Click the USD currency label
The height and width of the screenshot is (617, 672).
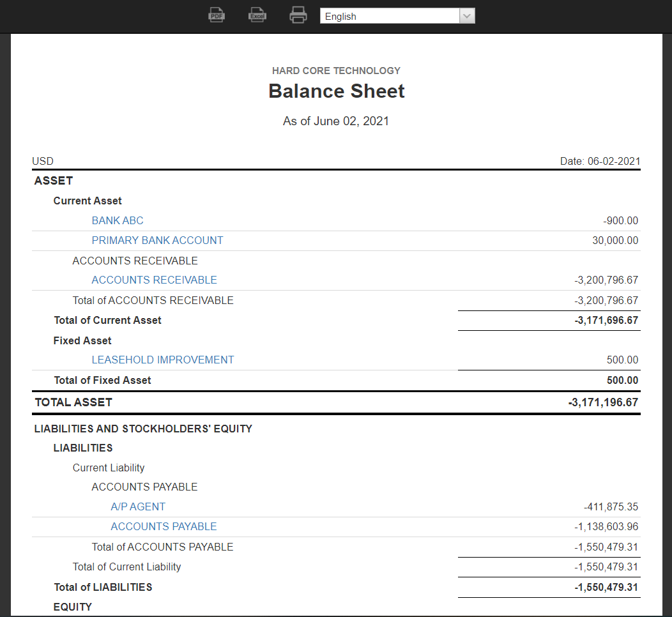pos(43,161)
